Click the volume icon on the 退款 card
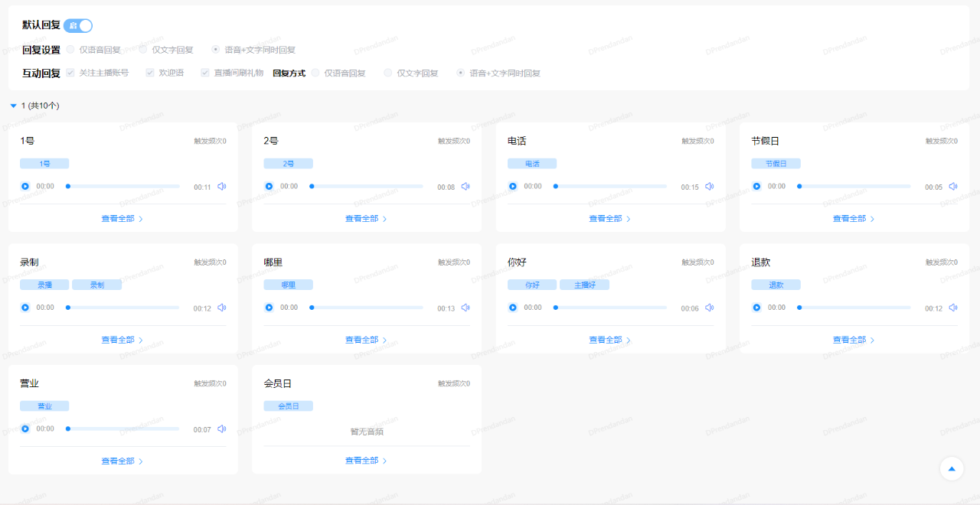The image size is (980, 505). click(x=952, y=308)
